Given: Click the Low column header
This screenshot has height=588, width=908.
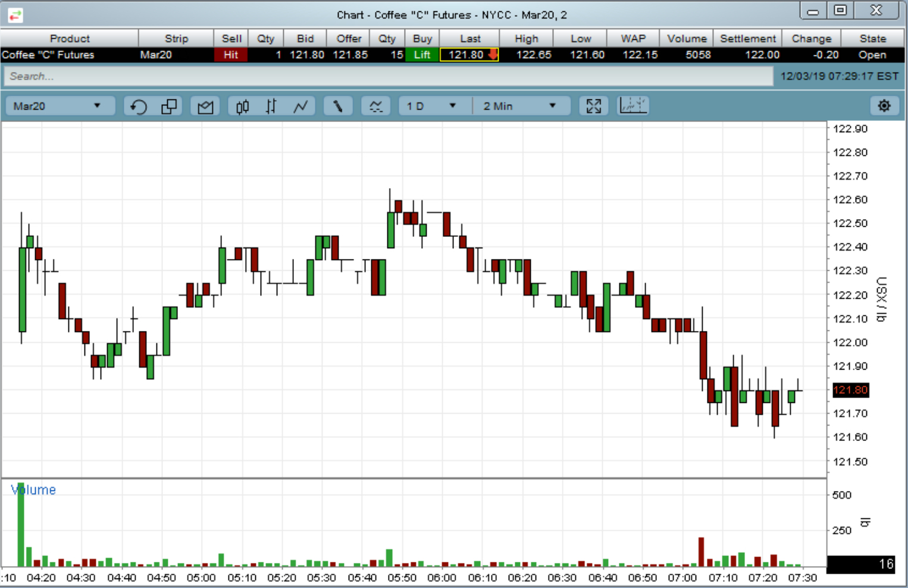Looking at the screenshot, I should (x=581, y=39).
